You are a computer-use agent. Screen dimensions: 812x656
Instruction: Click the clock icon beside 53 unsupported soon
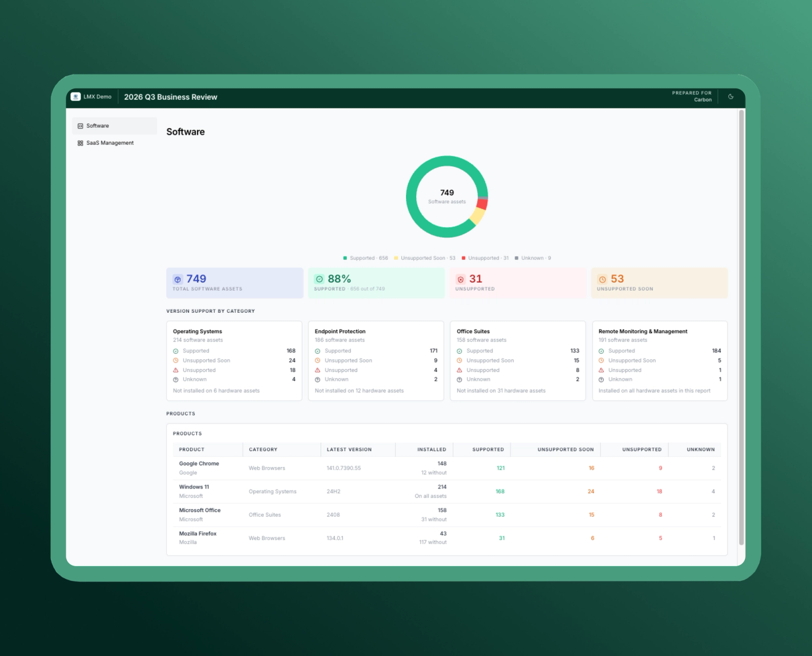[602, 279]
